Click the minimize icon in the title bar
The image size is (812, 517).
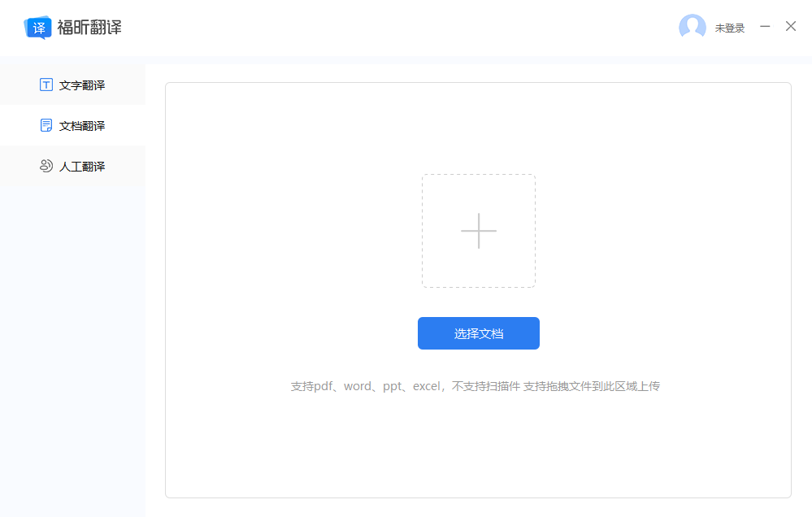(x=765, y=26)
